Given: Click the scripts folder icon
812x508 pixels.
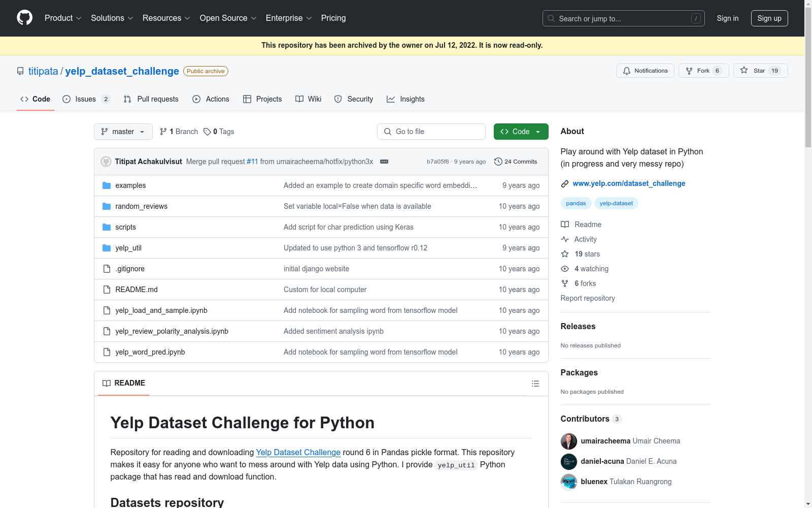Looking at the screenshot, I should 107,227.
